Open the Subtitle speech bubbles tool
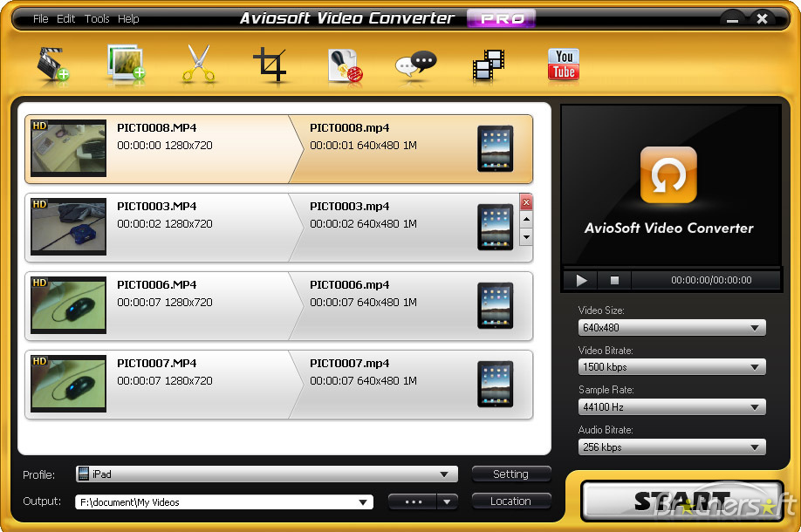The image size is (801, 532). point(416,65)
